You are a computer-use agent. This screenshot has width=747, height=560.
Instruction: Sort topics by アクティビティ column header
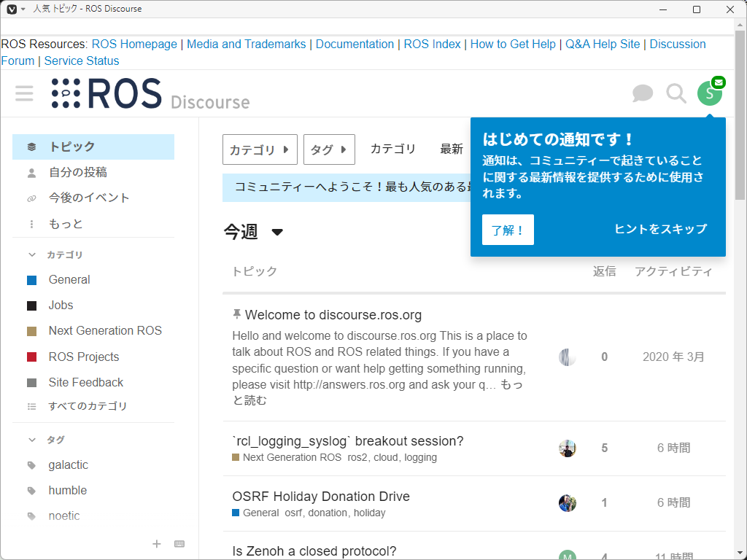(x=673, y=271)
